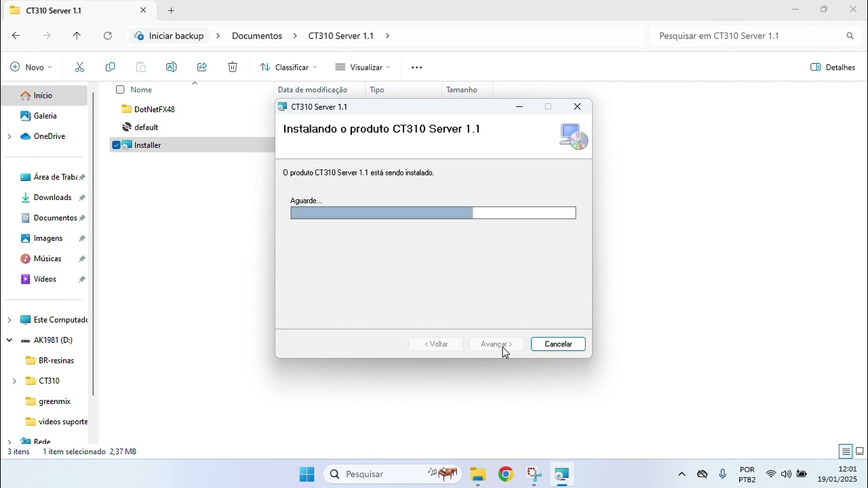The height and width of the screenshot is (488, 868).
Task: Open the Classificar sort dropdown
Action: coord(288,67)
